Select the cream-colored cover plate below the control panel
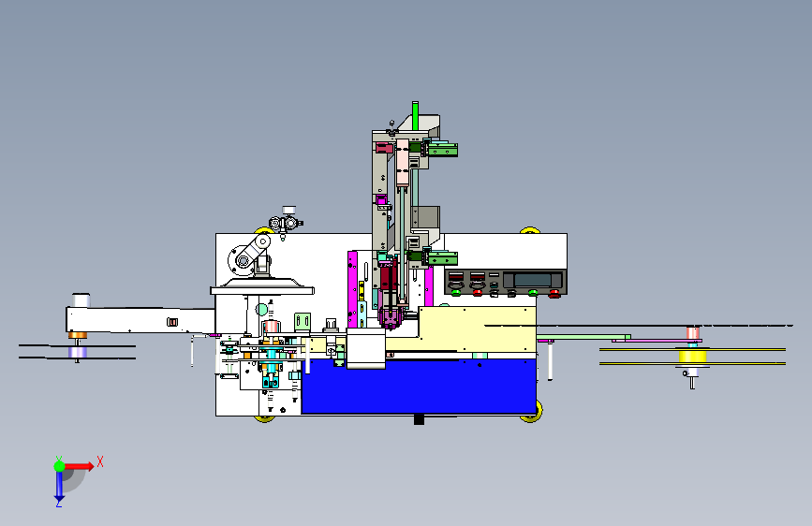Viewport: 812px width, 526px height. coord(477,329)
